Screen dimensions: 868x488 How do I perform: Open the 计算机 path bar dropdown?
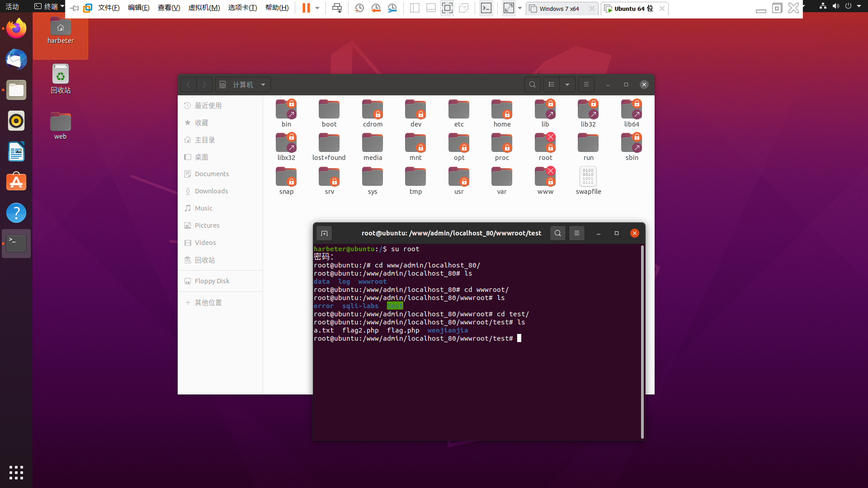click(243, 84)
